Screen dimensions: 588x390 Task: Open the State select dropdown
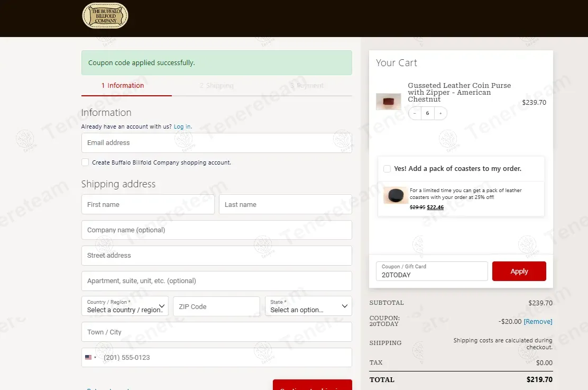pos(308,306)
